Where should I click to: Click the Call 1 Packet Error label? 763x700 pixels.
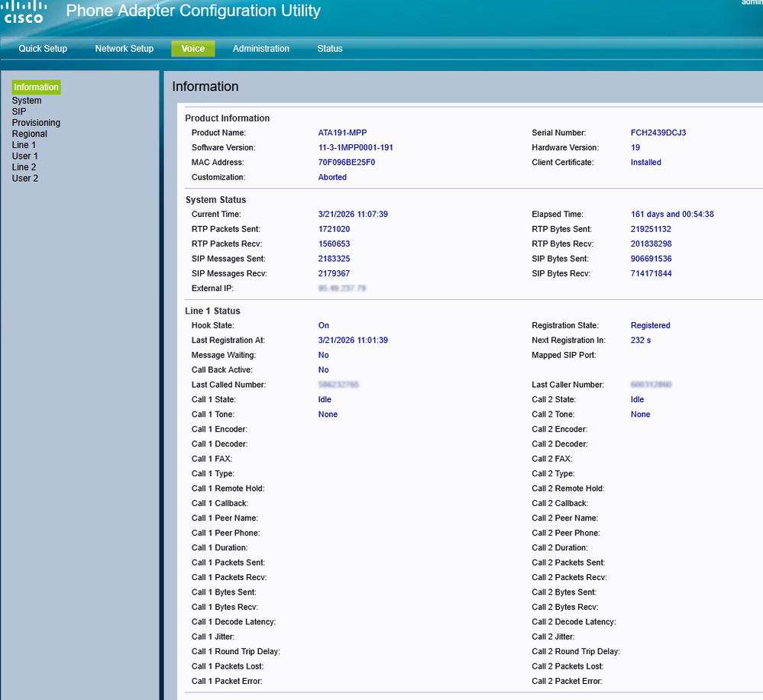pos(227,681)
